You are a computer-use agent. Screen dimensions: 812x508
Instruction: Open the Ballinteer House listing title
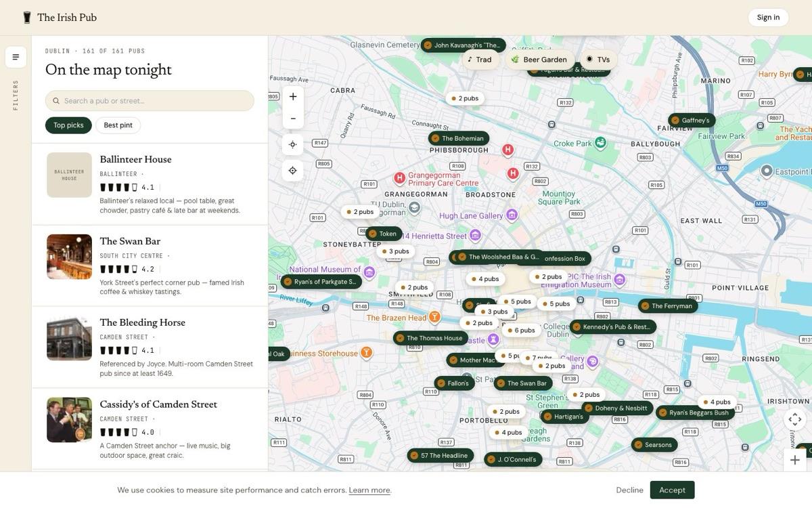pos(135,159)
